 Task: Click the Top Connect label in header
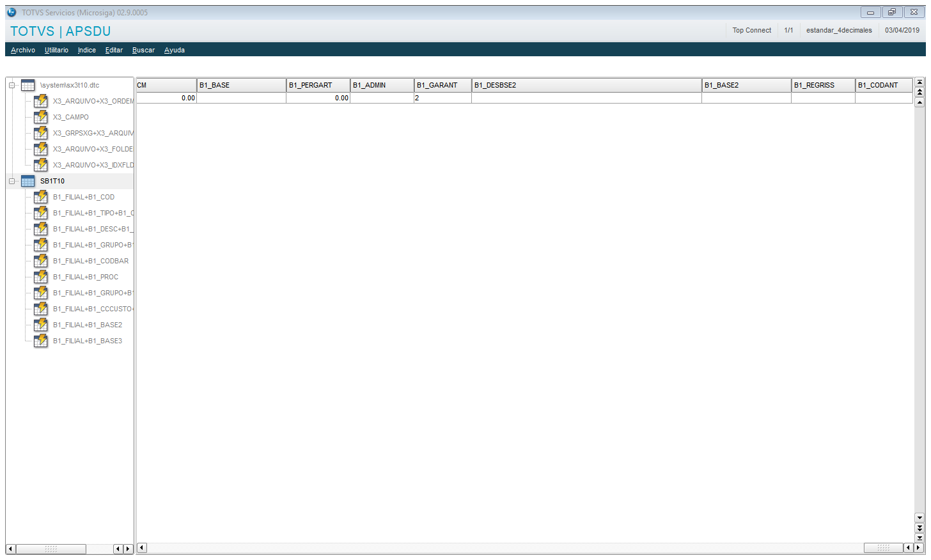tap(752, 30)
